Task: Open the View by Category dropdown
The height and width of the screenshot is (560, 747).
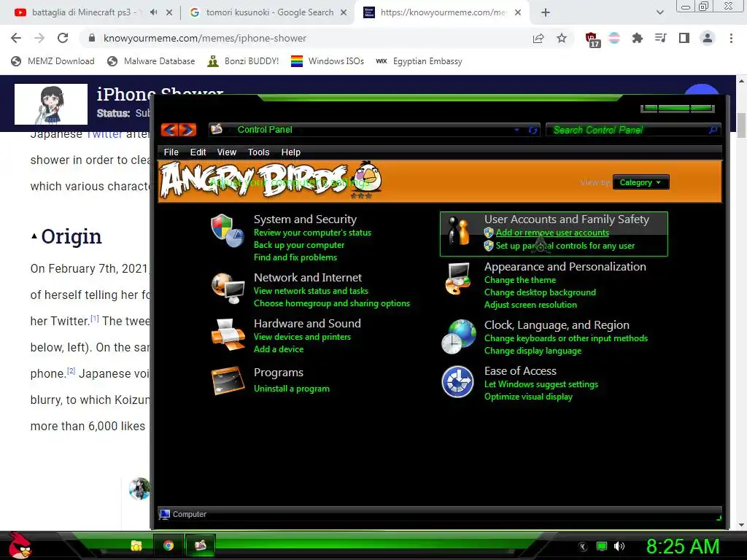Action: pyautogui.click(x=640, y=182)
